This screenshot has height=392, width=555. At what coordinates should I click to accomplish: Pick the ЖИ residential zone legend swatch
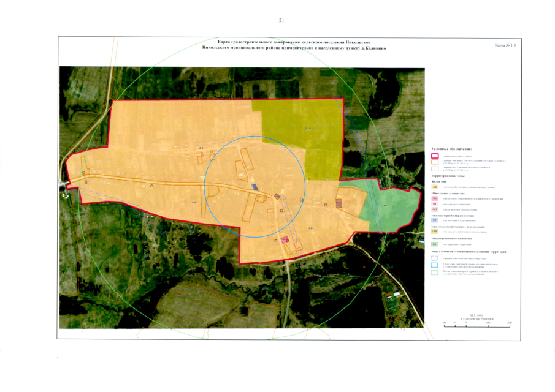click(435, 187)
